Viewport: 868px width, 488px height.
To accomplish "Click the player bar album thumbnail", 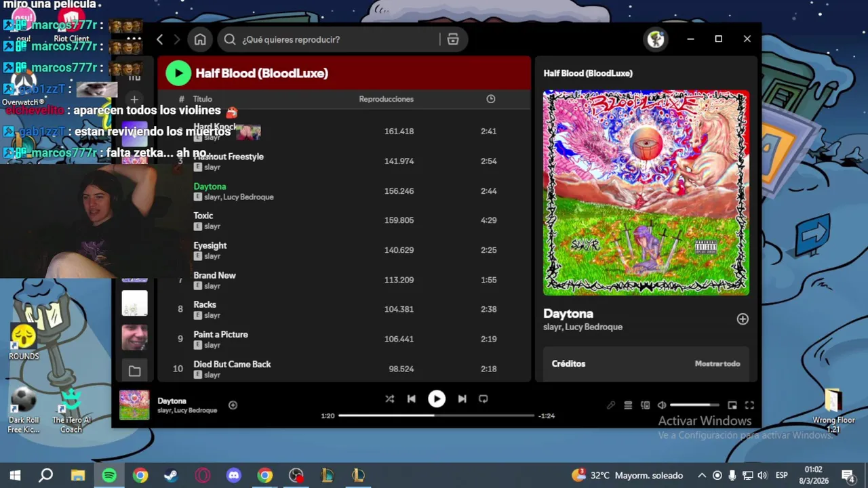I will (134, 405).
